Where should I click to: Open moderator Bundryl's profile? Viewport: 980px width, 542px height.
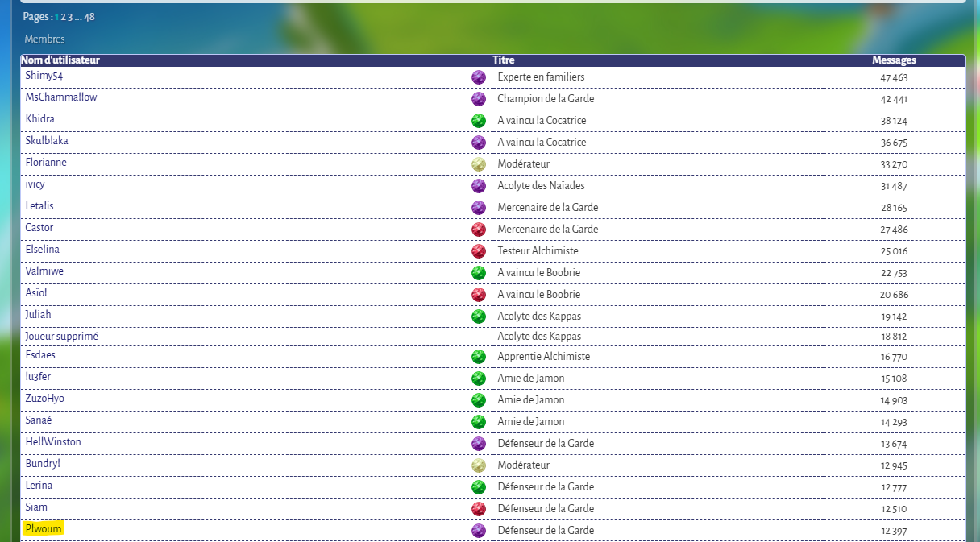(x=43, y=464)
